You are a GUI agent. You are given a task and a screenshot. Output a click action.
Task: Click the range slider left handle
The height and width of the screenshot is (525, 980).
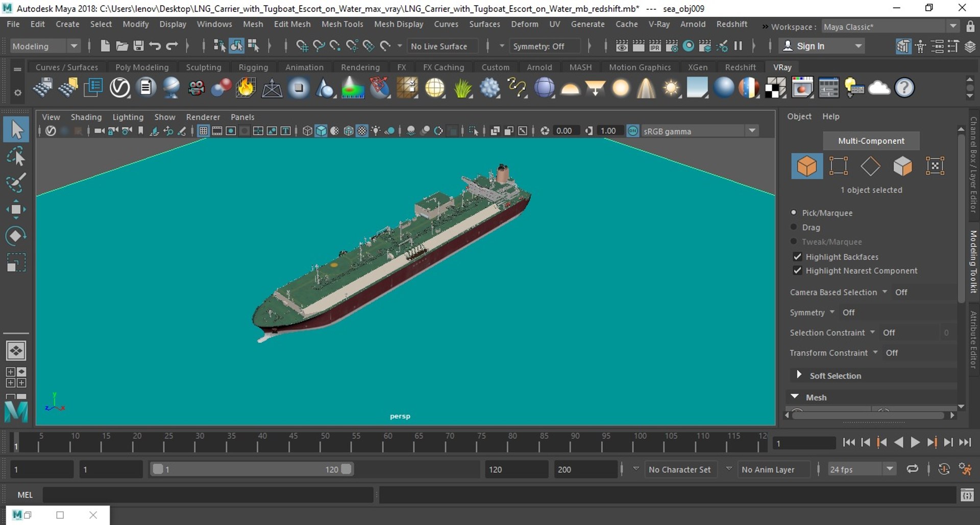pos(158,469)
